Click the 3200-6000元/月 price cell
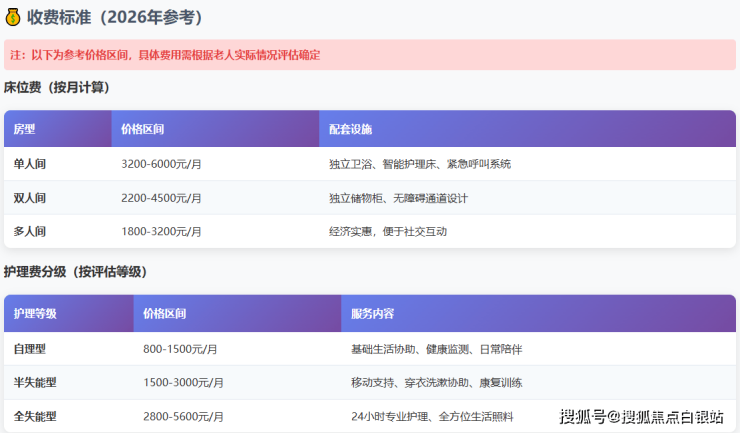 click(161, 163)
